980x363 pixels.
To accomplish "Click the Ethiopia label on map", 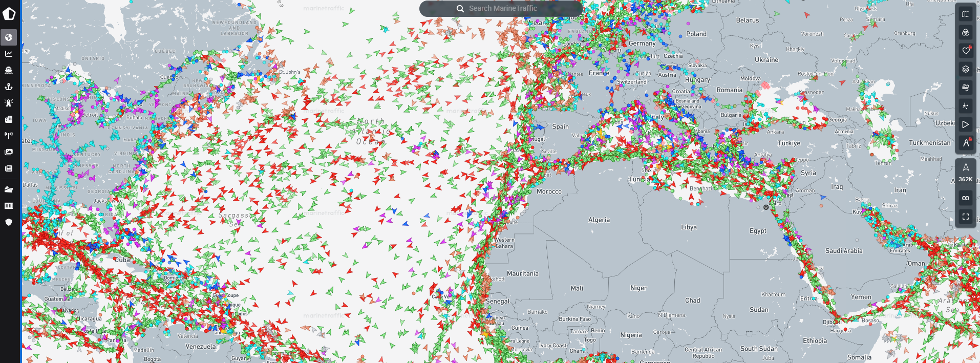I will tap(815, 341).
